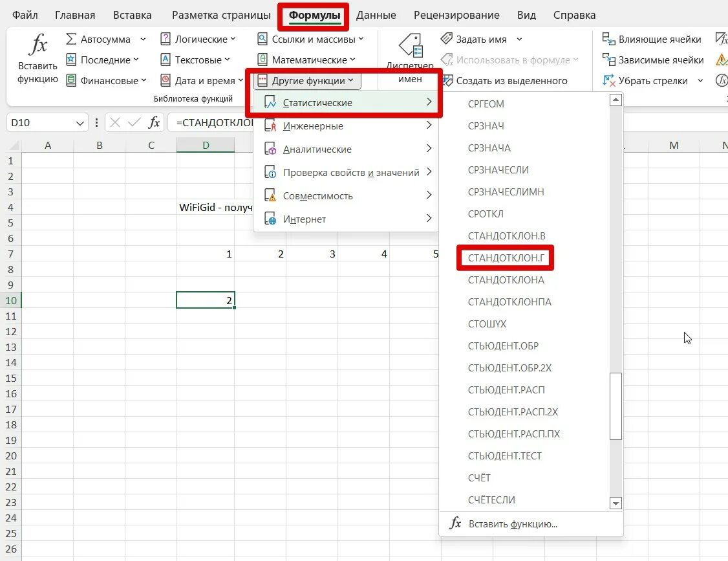Image resolution: width=728 pixels, height=561 pixels.
Task: Switch to the Вид tab
Action: tap(526, 15)
